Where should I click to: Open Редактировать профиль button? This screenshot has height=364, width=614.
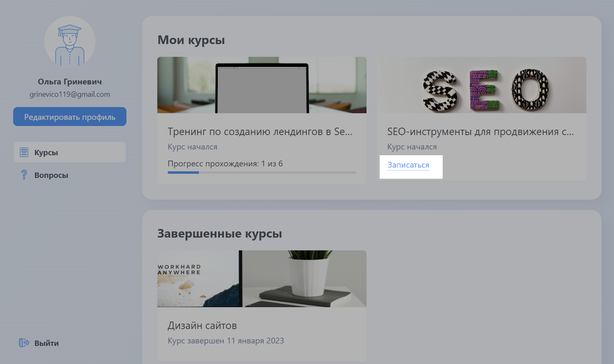[x=70, y=117]
